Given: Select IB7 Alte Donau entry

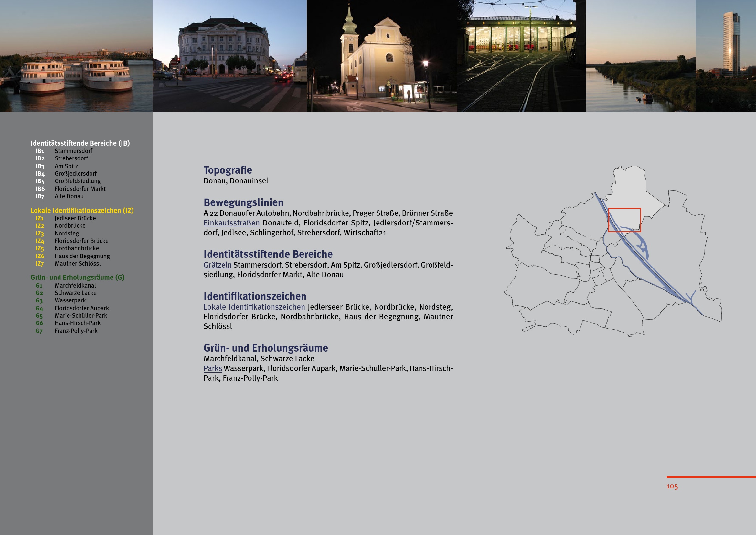Looking at the screenshot, I should pyautogui.click(x=69, y=196).
